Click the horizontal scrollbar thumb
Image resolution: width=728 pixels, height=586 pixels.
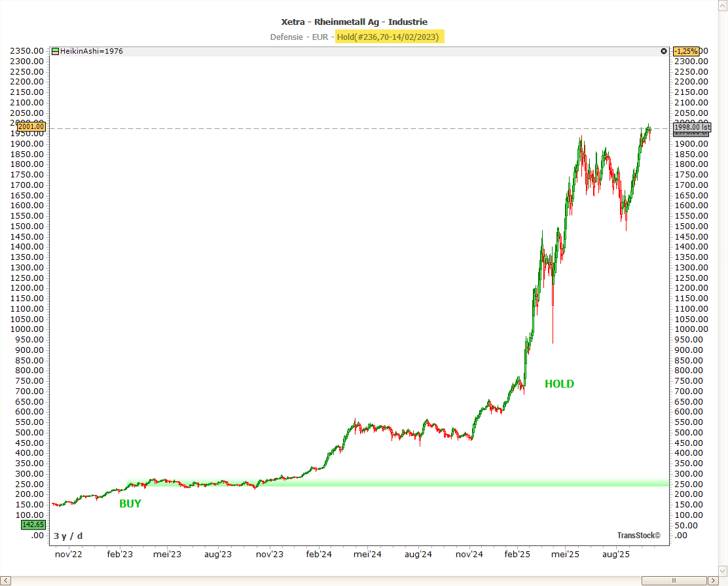674,580
